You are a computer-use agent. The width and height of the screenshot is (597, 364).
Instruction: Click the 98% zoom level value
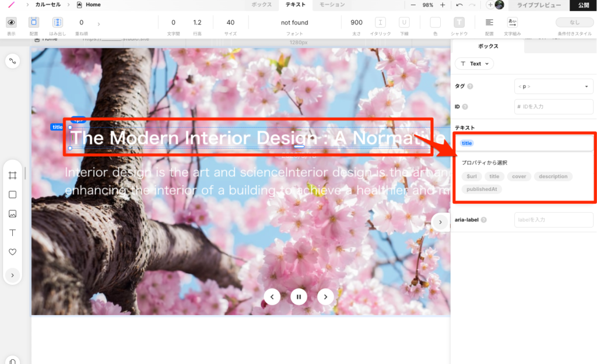coord(428,5)
